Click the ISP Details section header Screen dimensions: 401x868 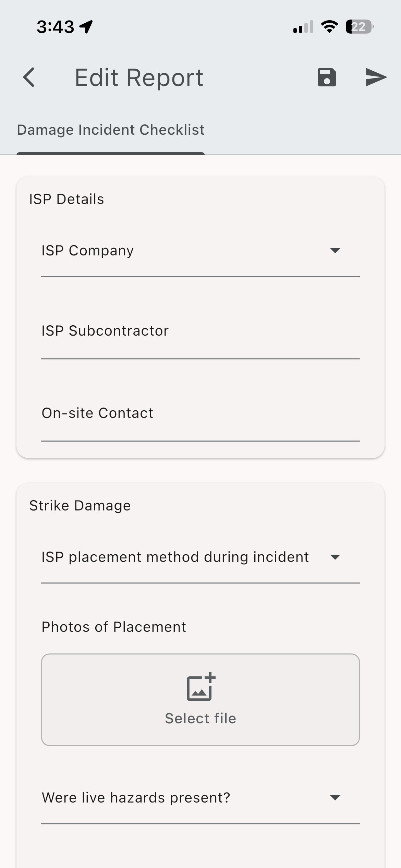click(x=66, y=199)
